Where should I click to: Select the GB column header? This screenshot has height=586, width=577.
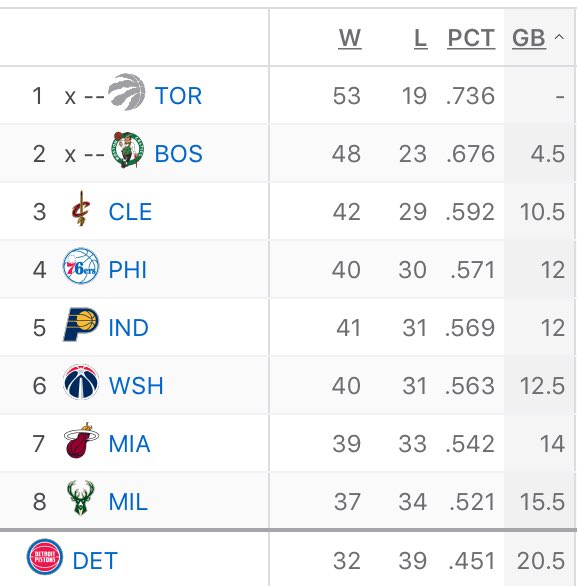tap(529, 38)
